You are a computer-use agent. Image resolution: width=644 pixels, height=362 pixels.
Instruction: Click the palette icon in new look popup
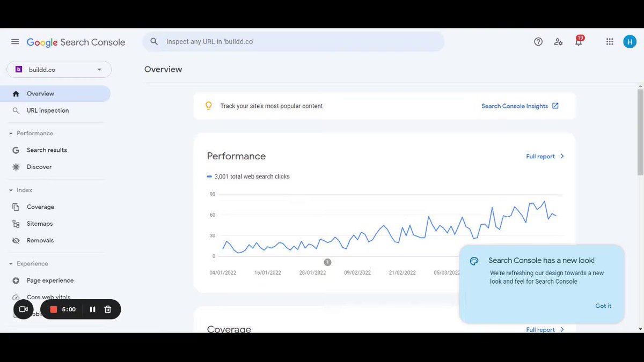point(474,261)
